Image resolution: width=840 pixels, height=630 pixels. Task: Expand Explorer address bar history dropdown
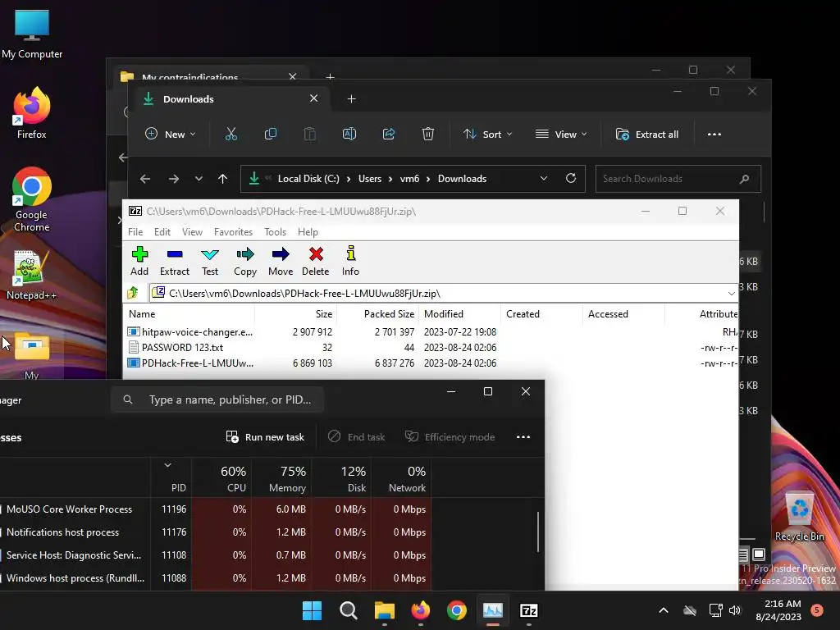pos(544,178)
